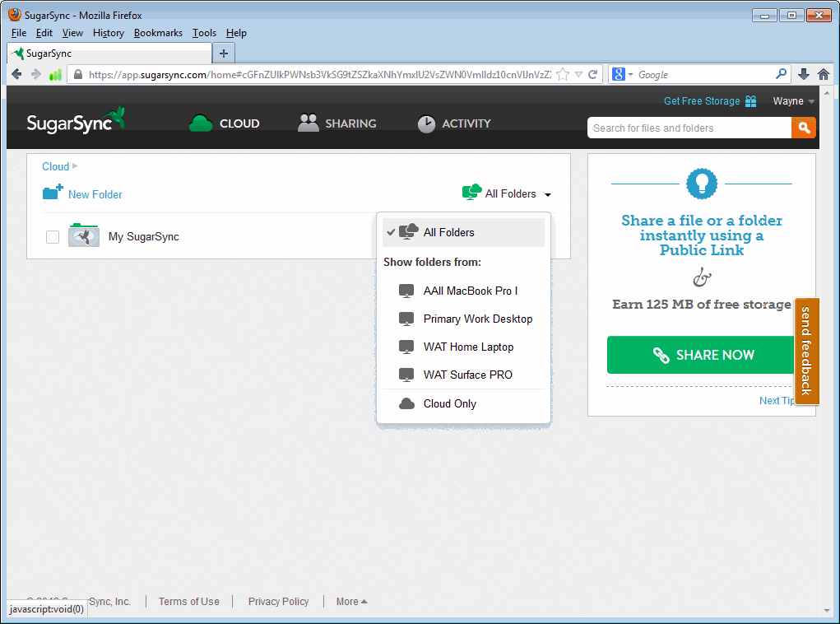Collapse the More footer menu

351,601
